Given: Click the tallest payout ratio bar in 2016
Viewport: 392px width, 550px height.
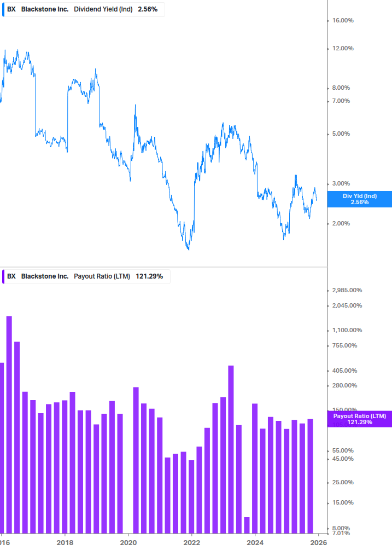Looking at the screenshot, I should [9, 425].
